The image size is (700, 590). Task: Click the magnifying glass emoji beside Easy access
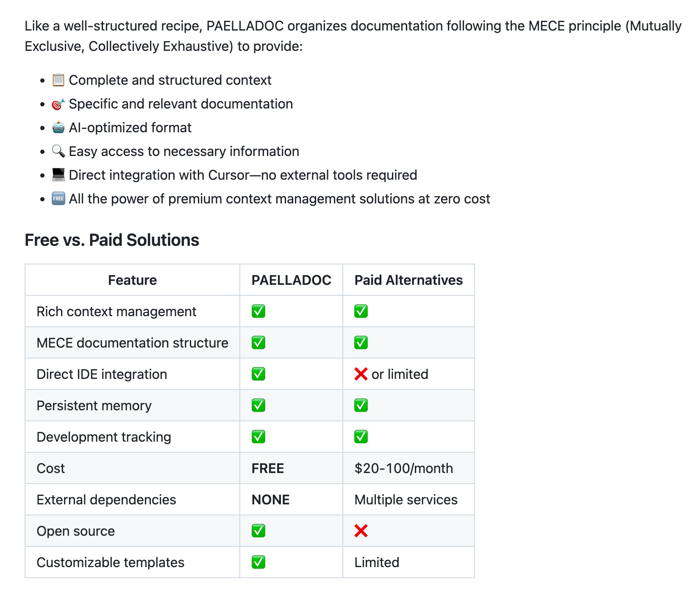pos(58,151)
